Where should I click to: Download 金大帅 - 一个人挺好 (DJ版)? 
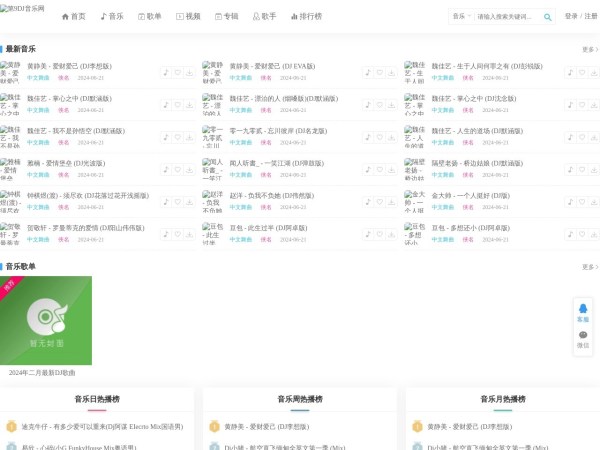point(594,202)
